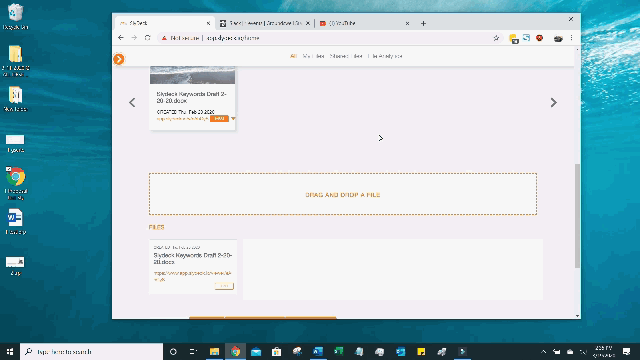Screen dimensions: 640x360
Task: Click the white button on the FILES list card
Action: tap(224, 286)
